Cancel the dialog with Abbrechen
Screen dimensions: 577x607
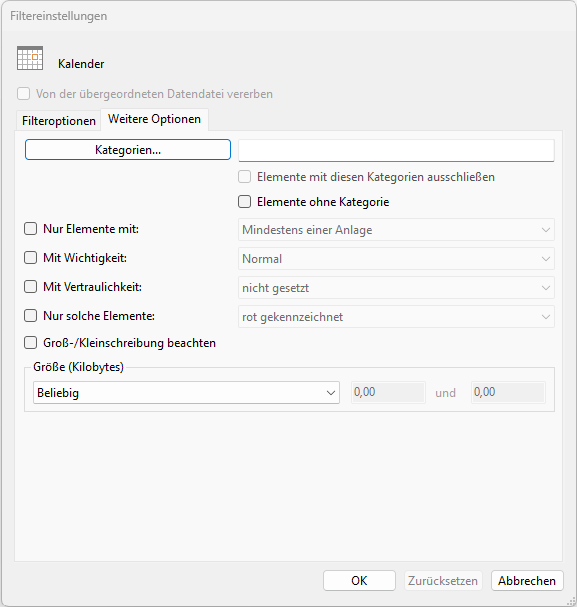click(527, 580)
